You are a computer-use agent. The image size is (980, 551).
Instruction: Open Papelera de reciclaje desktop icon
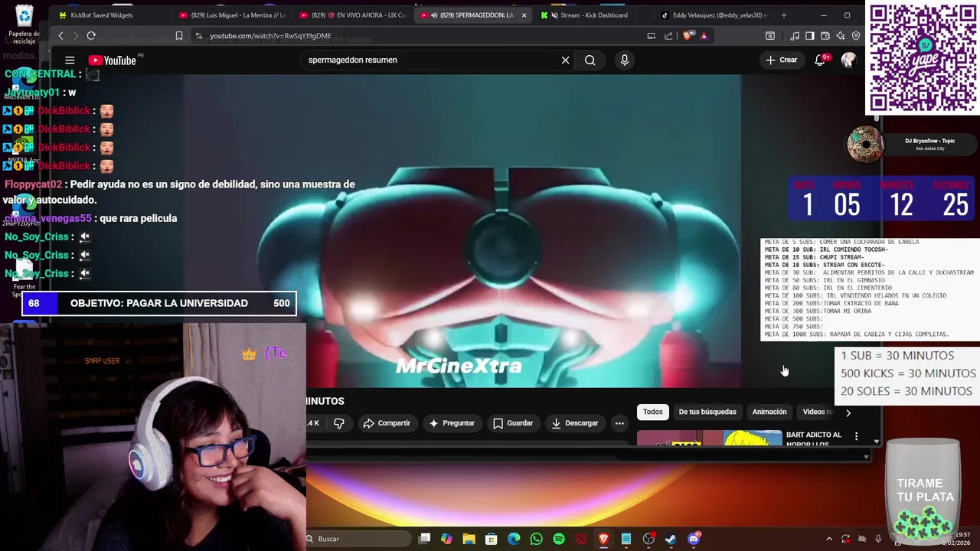coord(24,23)
